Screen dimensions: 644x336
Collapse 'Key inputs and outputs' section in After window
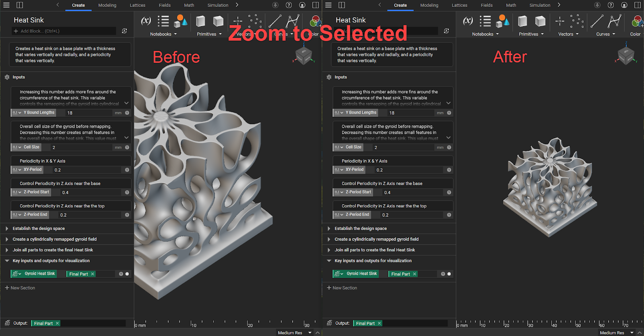[x=329, y=261]
